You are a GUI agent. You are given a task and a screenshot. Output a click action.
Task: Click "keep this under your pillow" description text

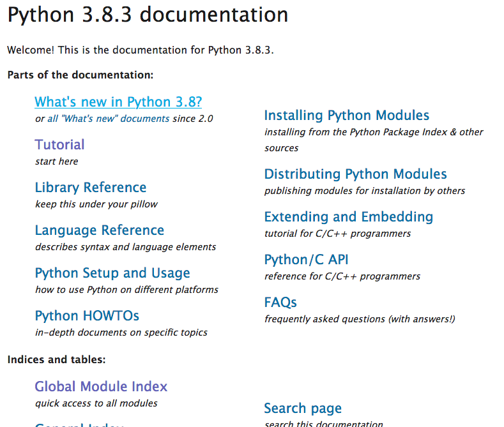click(96, 204)
